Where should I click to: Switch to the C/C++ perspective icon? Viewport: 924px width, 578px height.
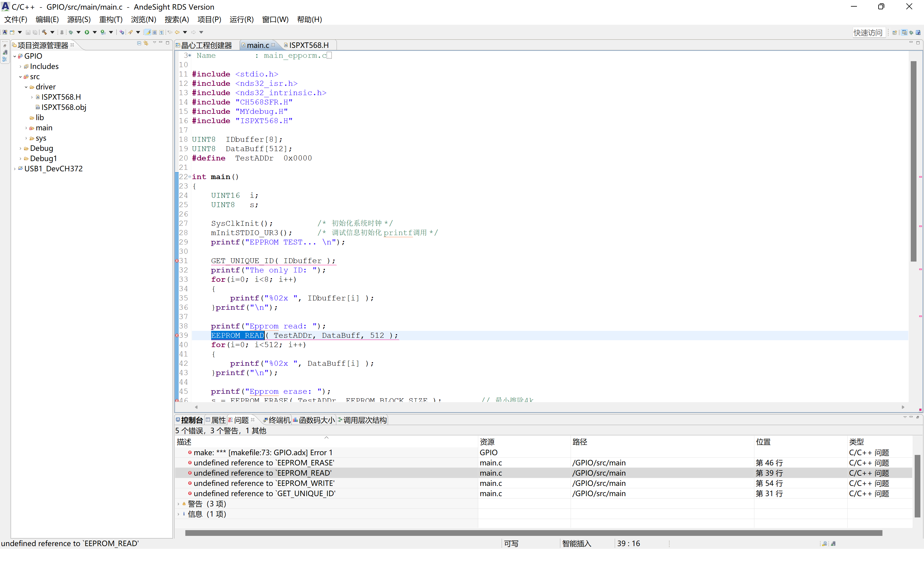[x=904, y=33]
